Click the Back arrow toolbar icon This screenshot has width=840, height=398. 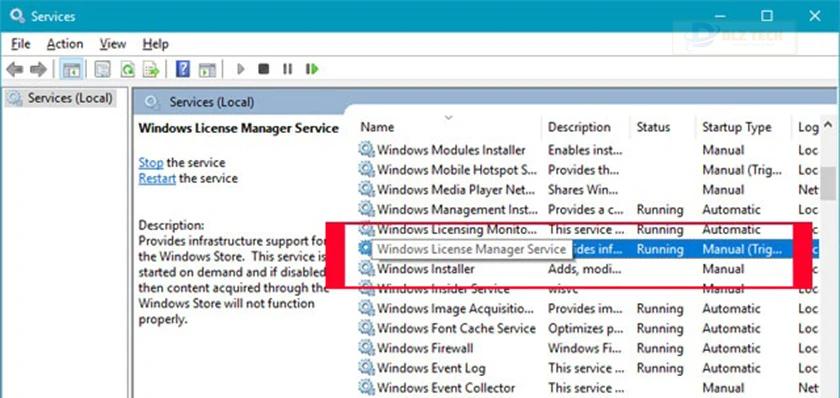click(x=15, y=69)
